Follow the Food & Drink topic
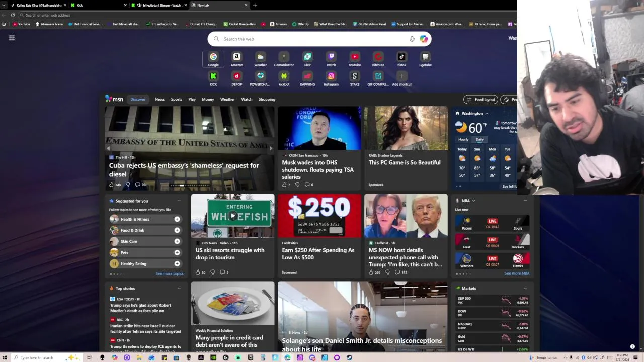 coord(177,230)
